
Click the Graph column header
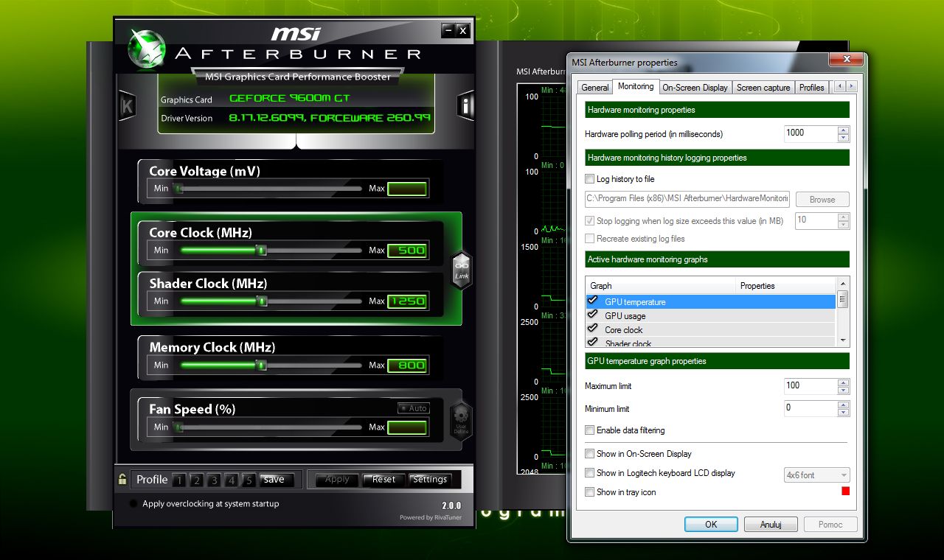coord(661,286)
